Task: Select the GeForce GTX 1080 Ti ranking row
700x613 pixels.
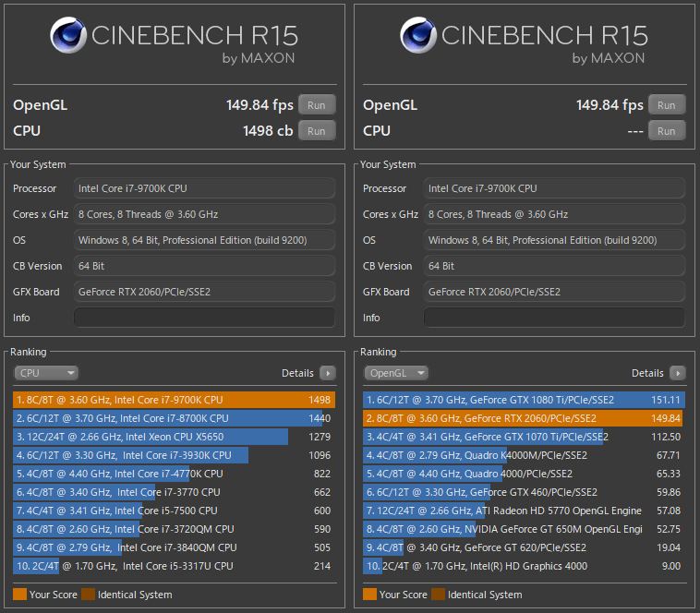Action: [x=525, y=400]
